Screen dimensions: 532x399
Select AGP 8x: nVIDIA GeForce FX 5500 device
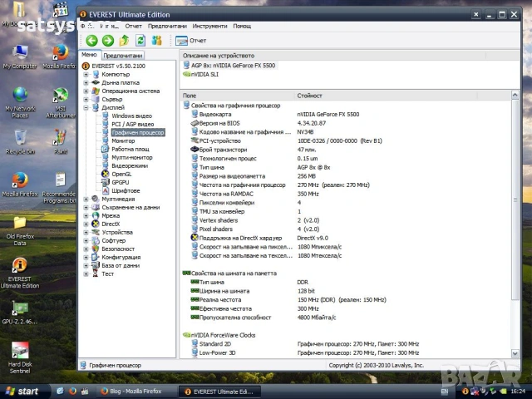pyautogui.click(x=233, y=66)
